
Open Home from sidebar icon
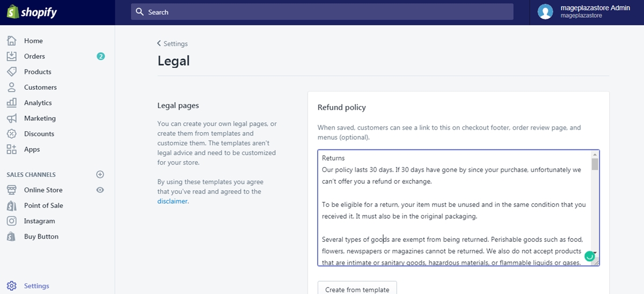coord(11,41)
